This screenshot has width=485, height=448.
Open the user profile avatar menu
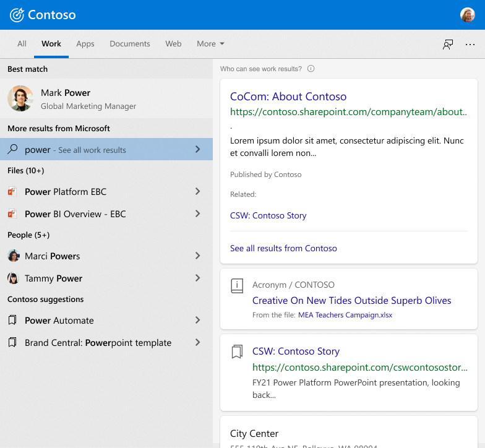pos(468,15)
